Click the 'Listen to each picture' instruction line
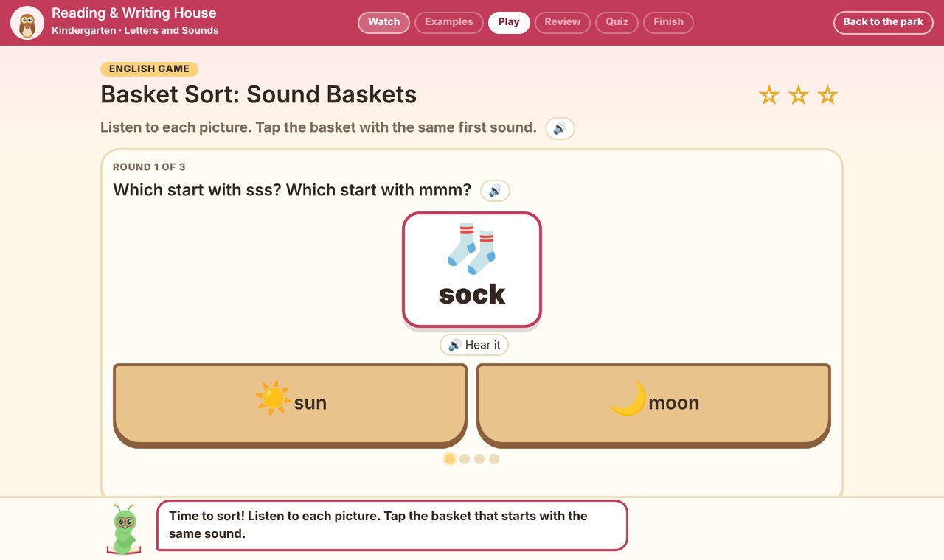This screenshot has width=944, height=560. click(319, 127)
